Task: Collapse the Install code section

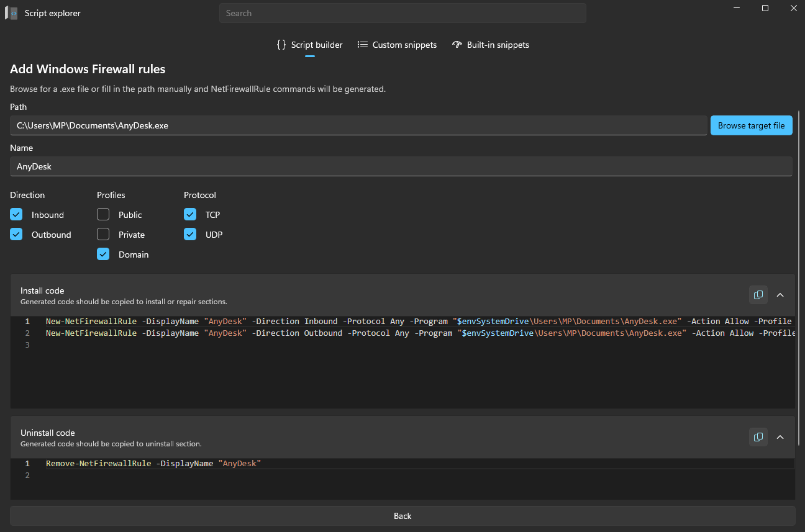Action: (780, 295)
